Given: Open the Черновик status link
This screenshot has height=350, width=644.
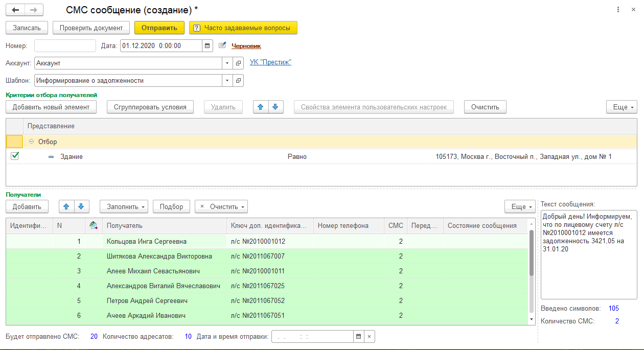Looking at the screenshot, I should click(246, 46).
